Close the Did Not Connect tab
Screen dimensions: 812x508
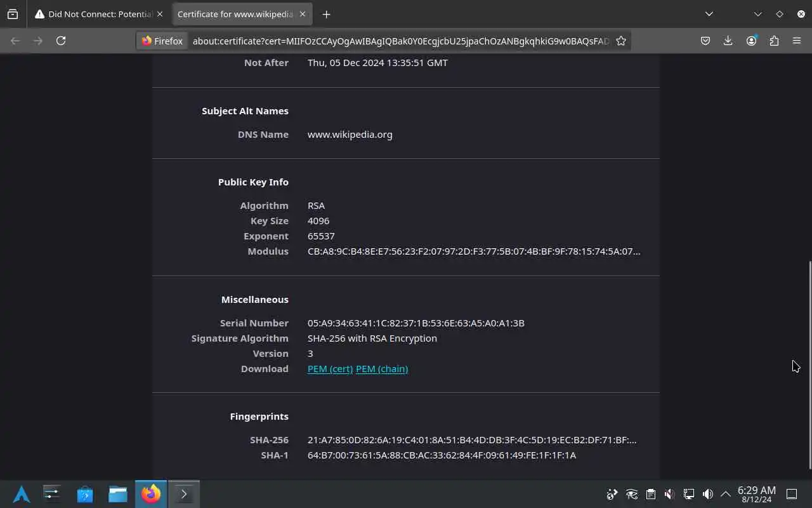[159, 14]
